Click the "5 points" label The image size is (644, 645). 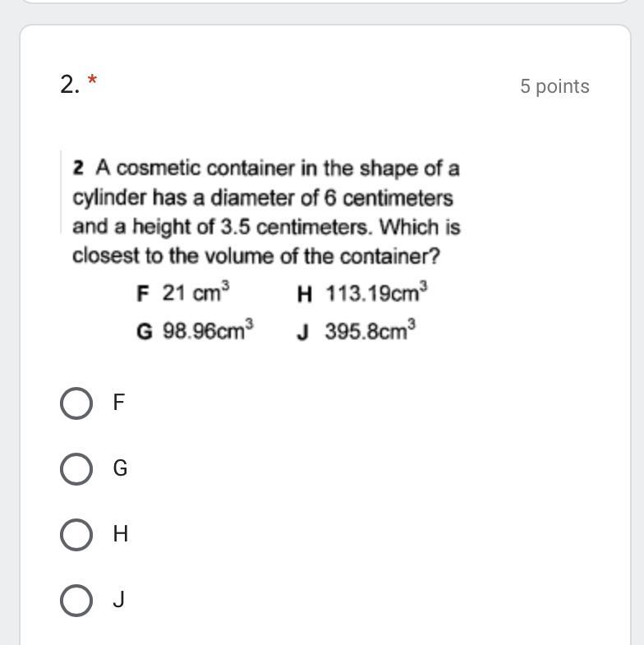tap(554, 86)
